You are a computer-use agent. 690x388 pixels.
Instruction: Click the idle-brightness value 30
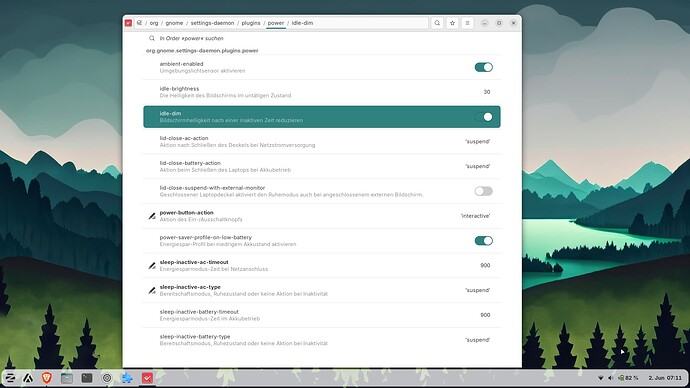coord(487,92)
